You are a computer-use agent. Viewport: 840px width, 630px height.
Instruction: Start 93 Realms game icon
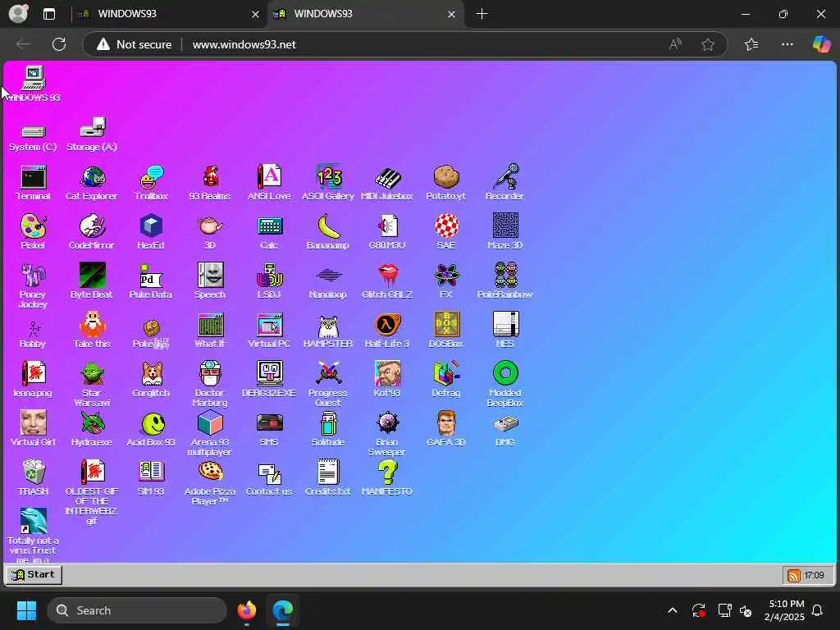[x=210, y=183]
